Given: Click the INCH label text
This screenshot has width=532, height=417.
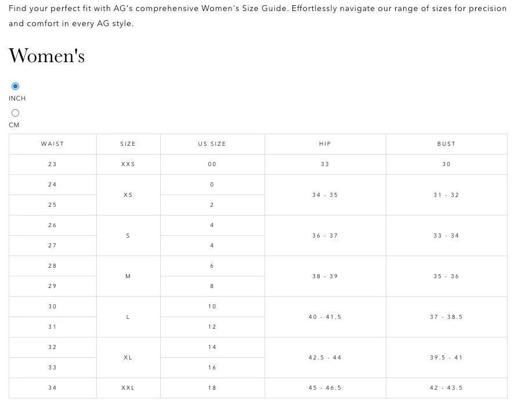Looking at the screenshot, I should (17, 99).
